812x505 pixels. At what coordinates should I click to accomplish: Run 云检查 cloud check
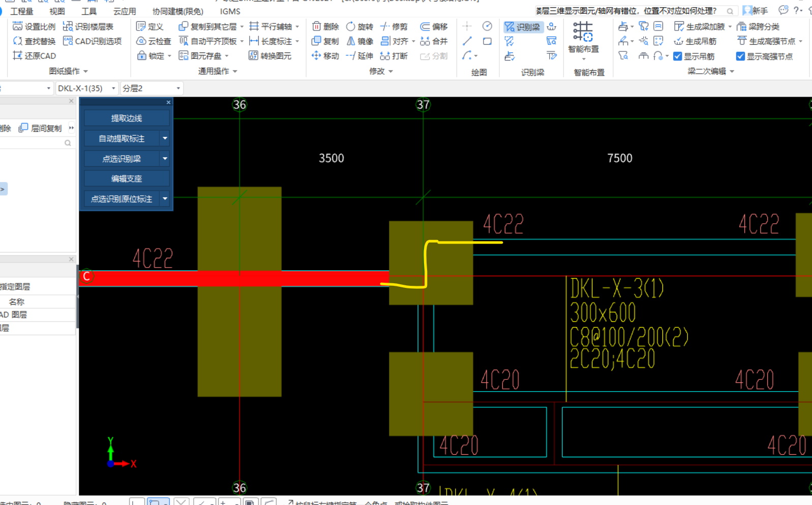pos(154,41)
